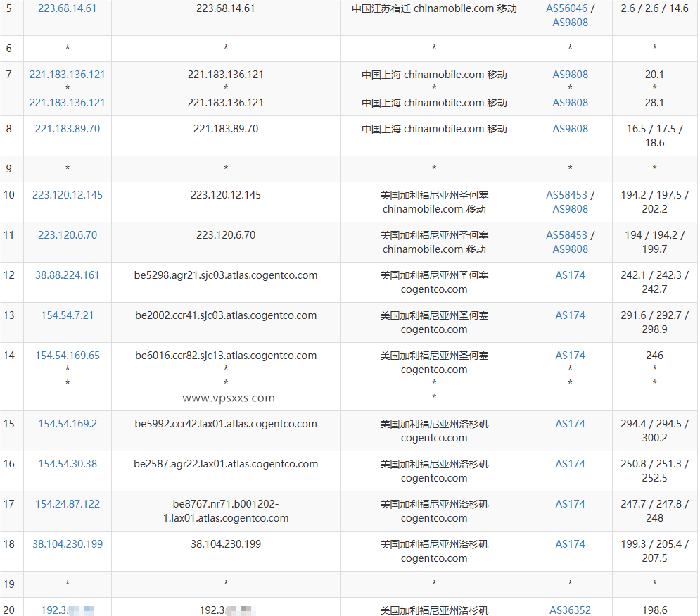Select hostname be2002.ccr41.sjc03.atlas.cogentco.com
This screenshot has height=616, width=700.
click(x=226, y=315)
